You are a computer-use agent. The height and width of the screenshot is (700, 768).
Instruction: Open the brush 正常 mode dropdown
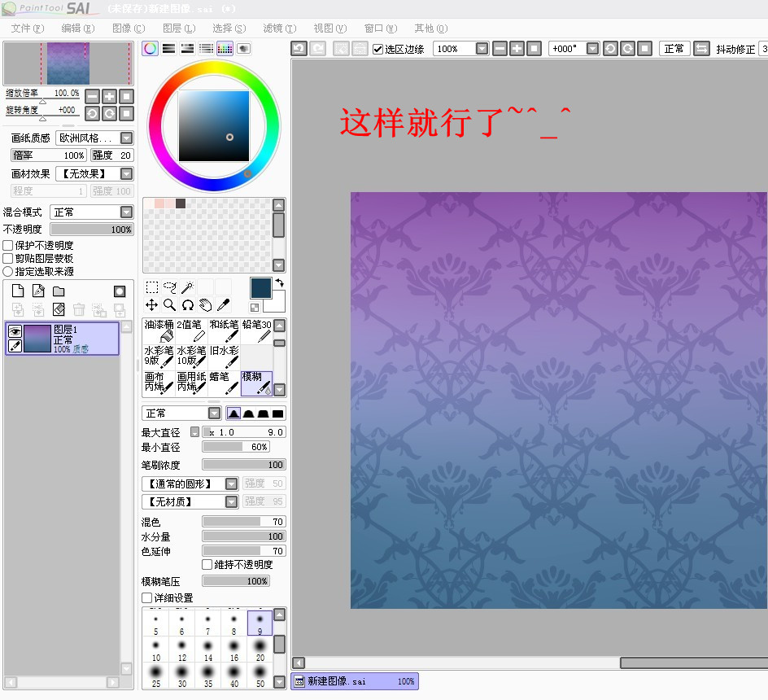(215, 413)
